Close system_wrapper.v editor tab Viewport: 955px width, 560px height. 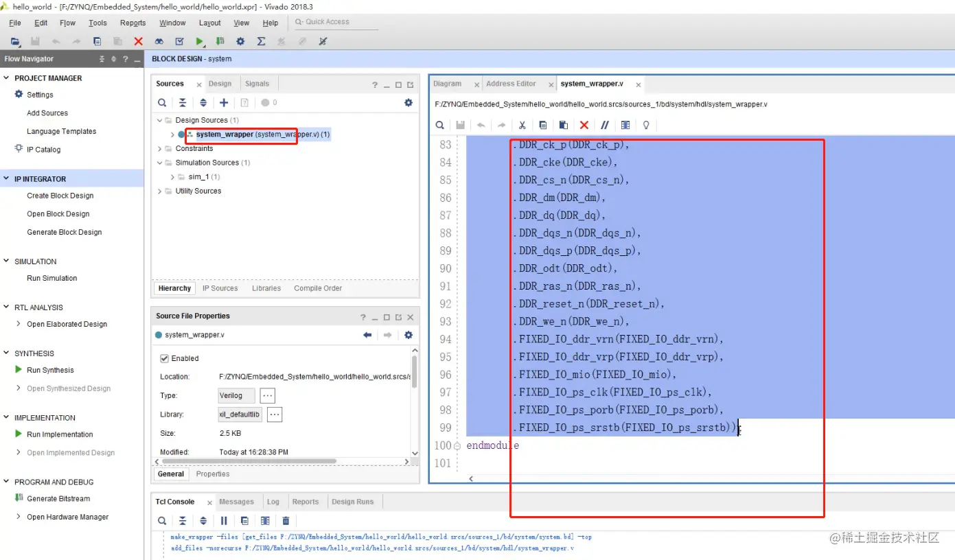point(638,84)
